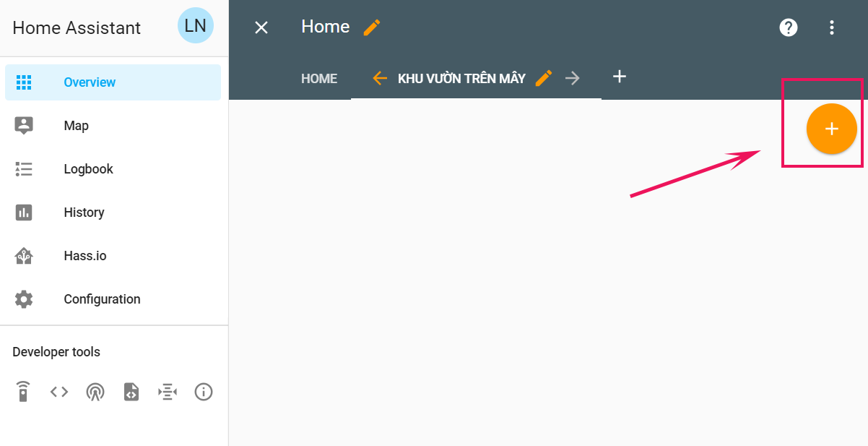Close the edit UI mode with X
Screen dimensions: 868x446
[261, 27]
